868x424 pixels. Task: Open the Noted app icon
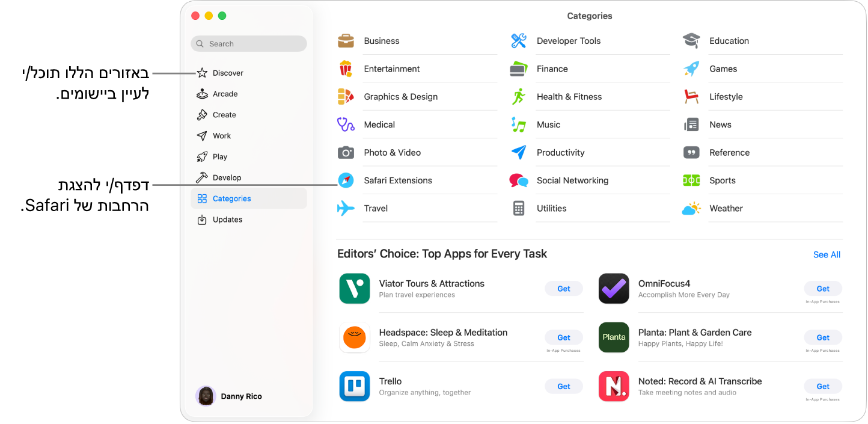point(614,386)
